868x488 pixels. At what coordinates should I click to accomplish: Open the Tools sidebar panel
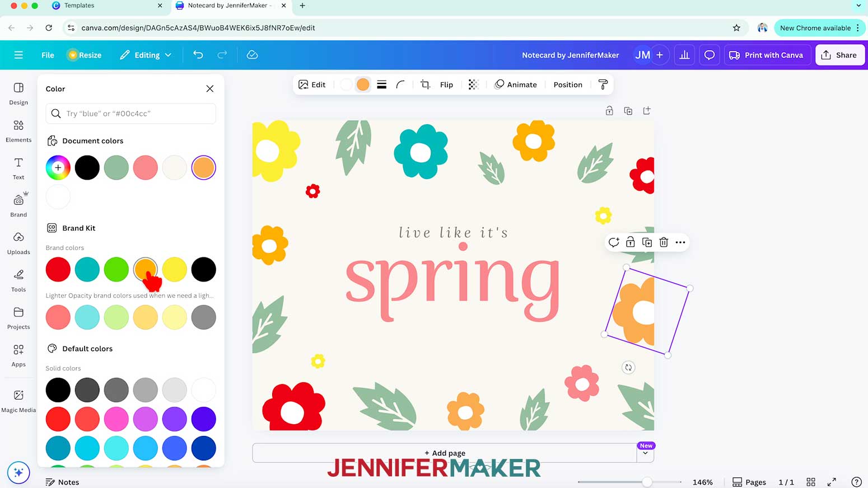(18, 281)
